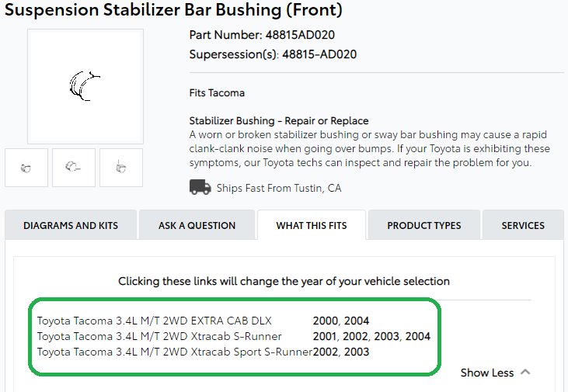Click the delivery truck shipping icon
The height and width of the screenshot is (392, 568).
[200, 187]
